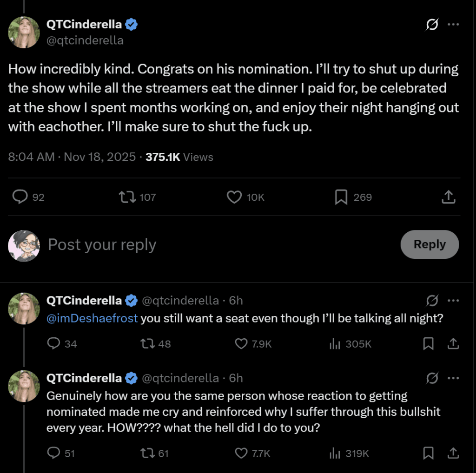Repost the main tweet with 107 reposts

coord(126,197)
